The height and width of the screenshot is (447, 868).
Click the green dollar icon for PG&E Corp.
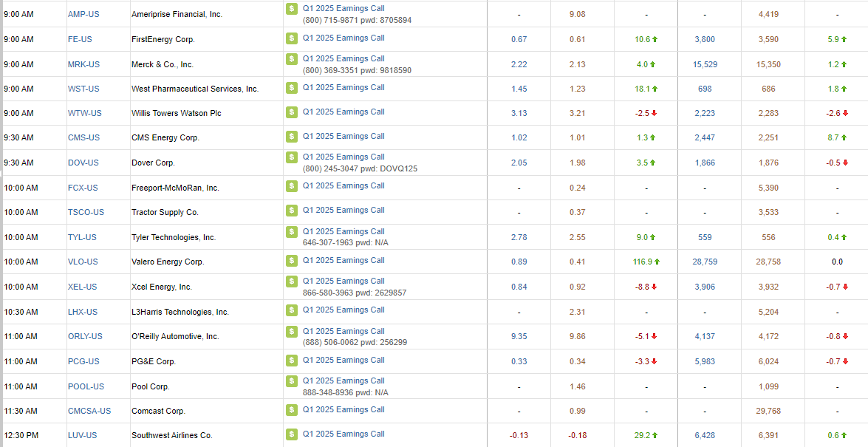292,360
